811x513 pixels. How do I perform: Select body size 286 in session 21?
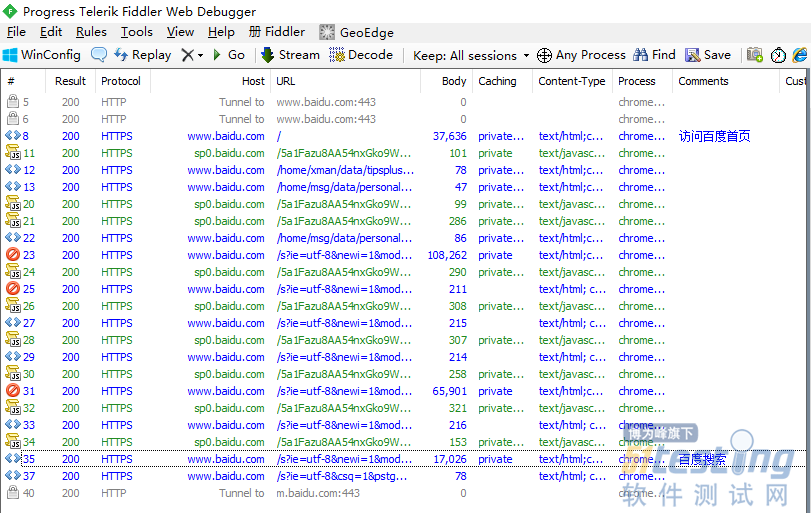click(x=457, y=221)
